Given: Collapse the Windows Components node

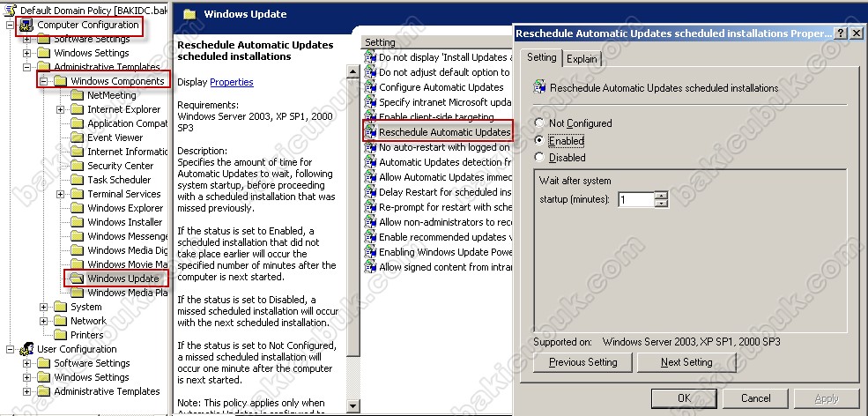Looking at the screenshot, I should pyautogui.click(x=43, y=81).
